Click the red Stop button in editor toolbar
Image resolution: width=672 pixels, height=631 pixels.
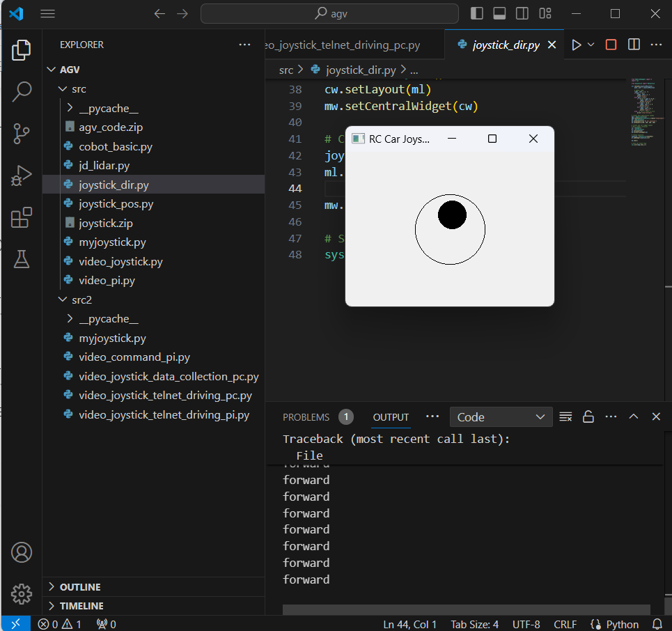click(x=611, y=45)
